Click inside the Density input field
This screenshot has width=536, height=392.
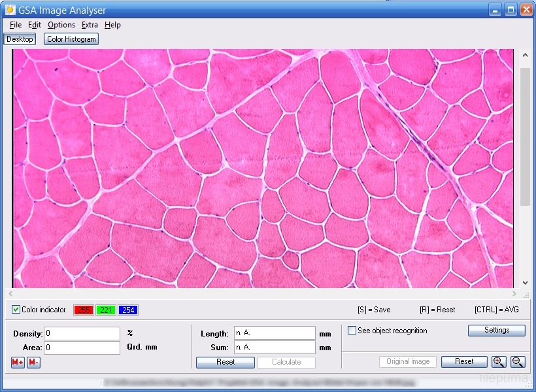pos(82,334)
